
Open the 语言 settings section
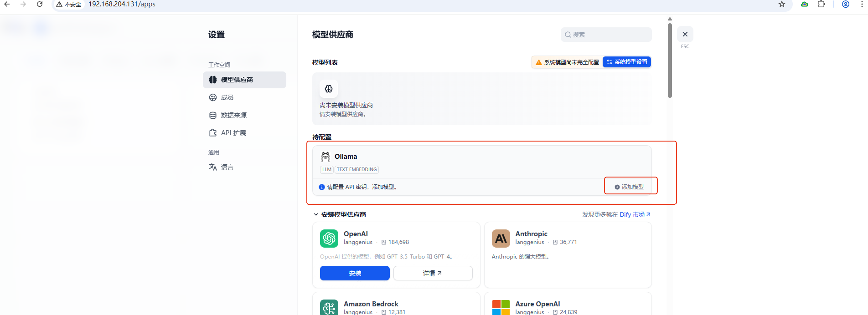pos(244,167)
